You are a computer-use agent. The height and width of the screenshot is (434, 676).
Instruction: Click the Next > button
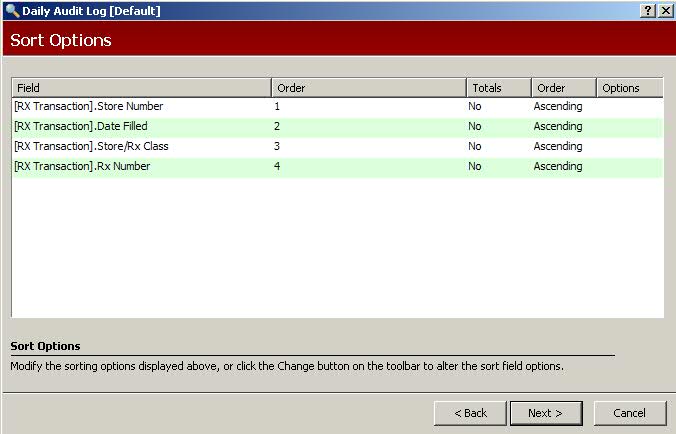(x=546, y=413)
